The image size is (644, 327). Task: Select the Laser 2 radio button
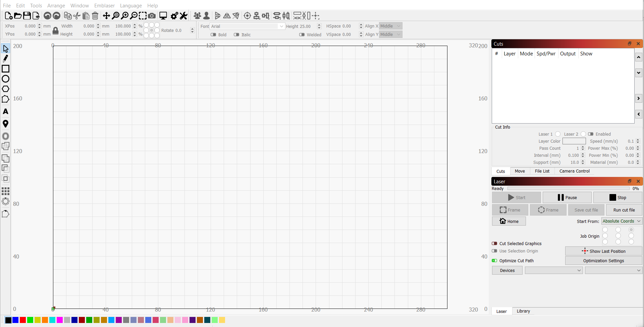583,134
